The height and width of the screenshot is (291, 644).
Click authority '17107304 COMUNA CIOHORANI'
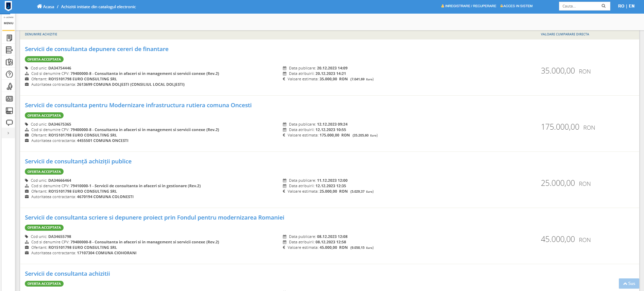pyautogui.click(x=107, y=253)
